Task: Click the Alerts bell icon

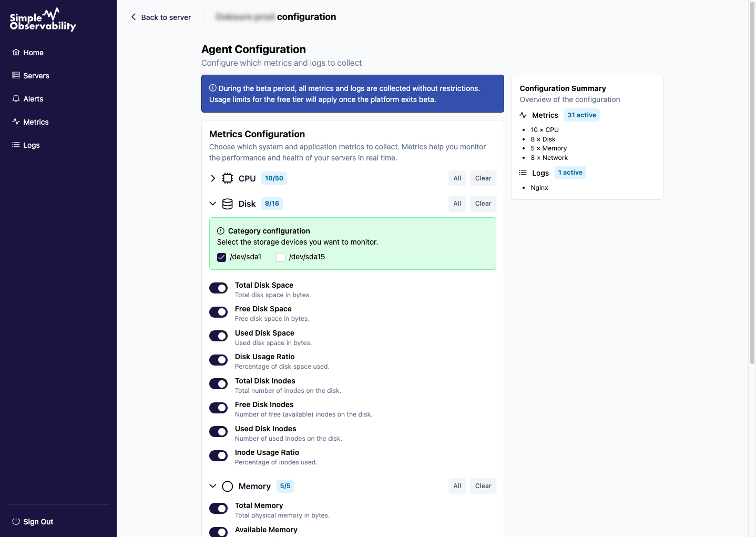Action: [16, 98]
